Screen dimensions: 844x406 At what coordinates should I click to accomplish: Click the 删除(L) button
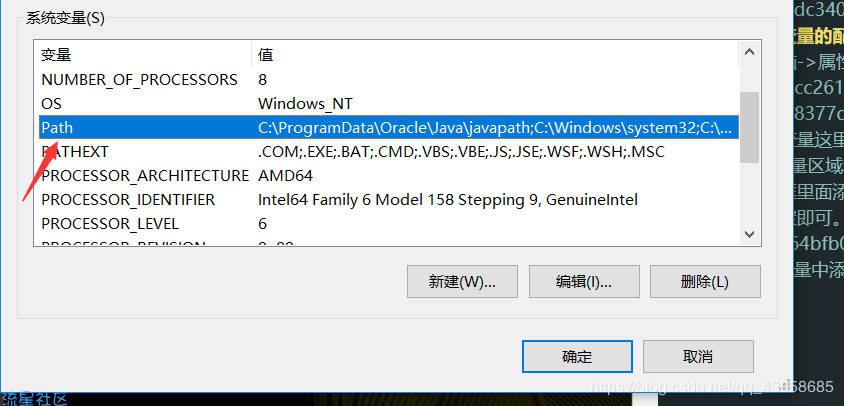pos(705,281)
